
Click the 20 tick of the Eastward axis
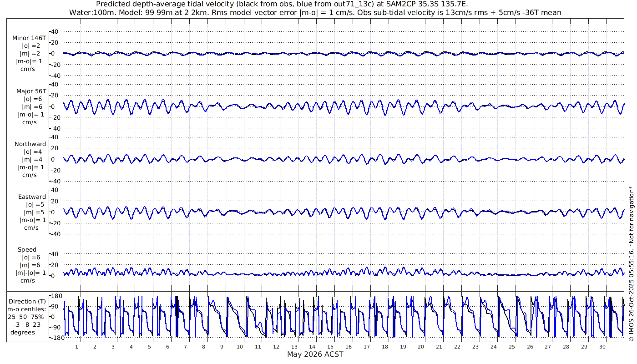(55, 201)
